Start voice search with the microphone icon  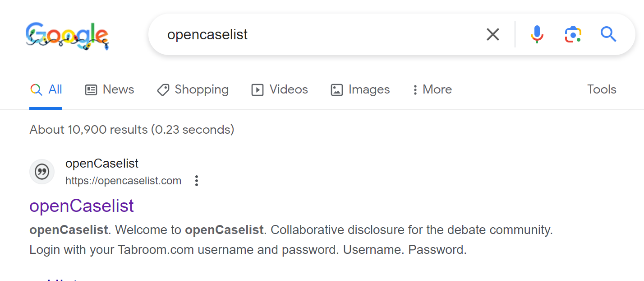pos(537,34)
